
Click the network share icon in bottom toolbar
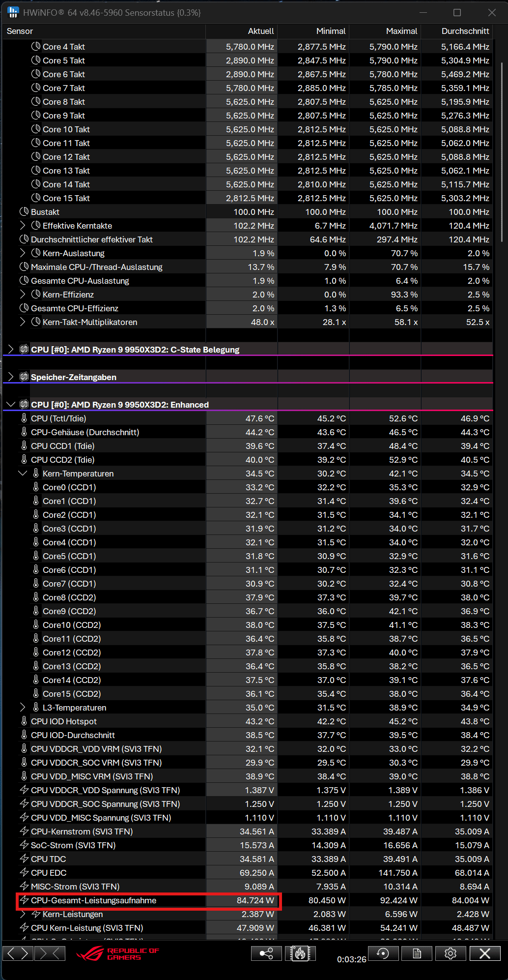[x=266, y=953]
